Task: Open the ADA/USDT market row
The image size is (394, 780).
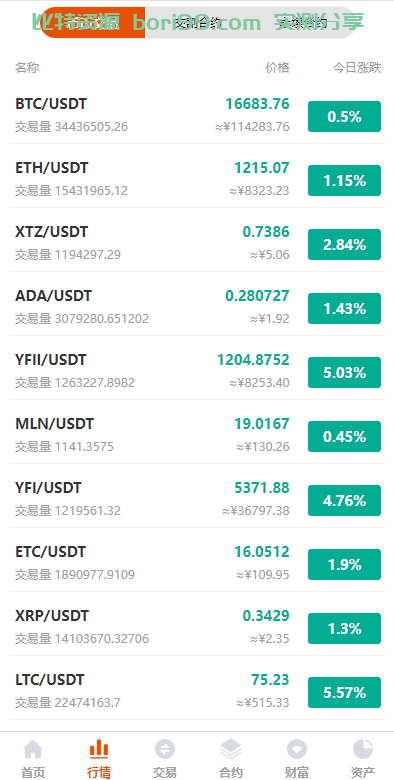Action: pyautogui.click(x=197, y=308)
